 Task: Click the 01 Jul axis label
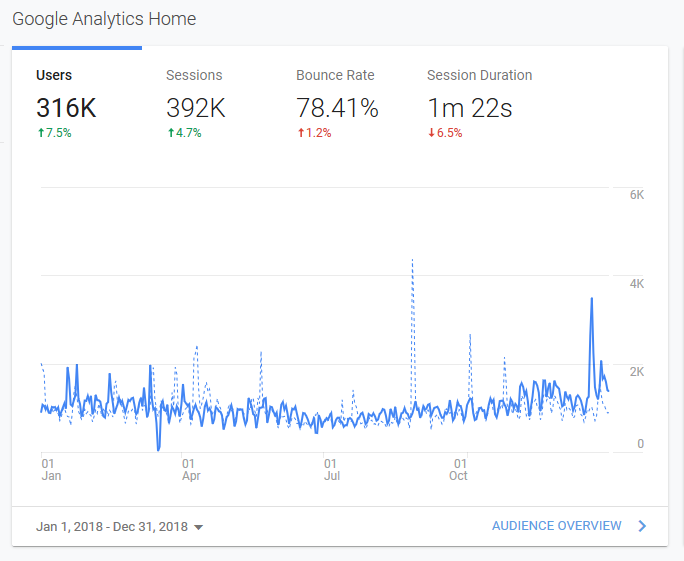click(331, 470)
